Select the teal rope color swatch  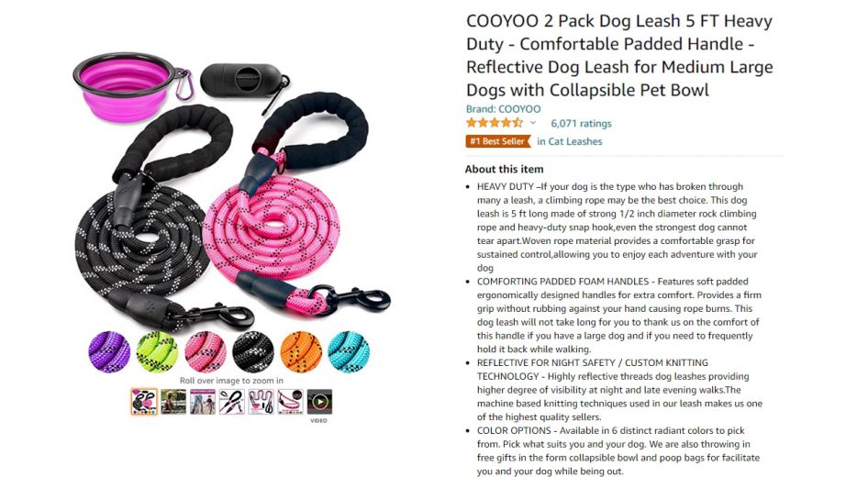click(349, 351)
